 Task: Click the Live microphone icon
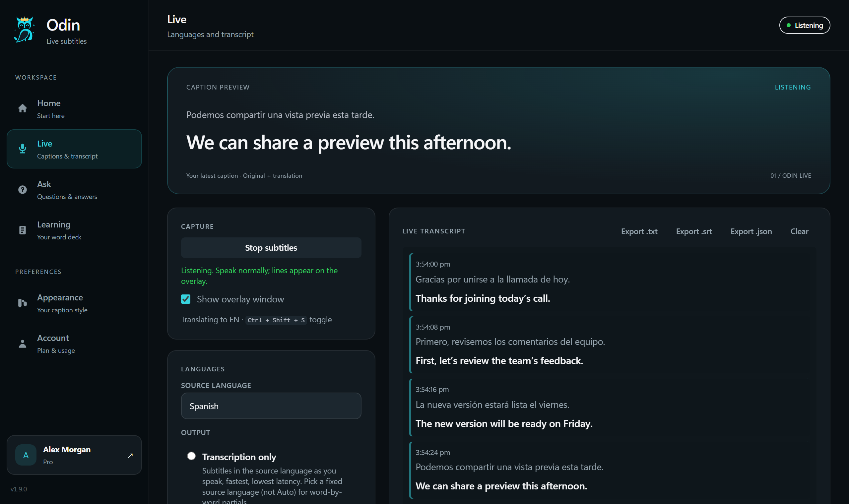tap(23, 149)
